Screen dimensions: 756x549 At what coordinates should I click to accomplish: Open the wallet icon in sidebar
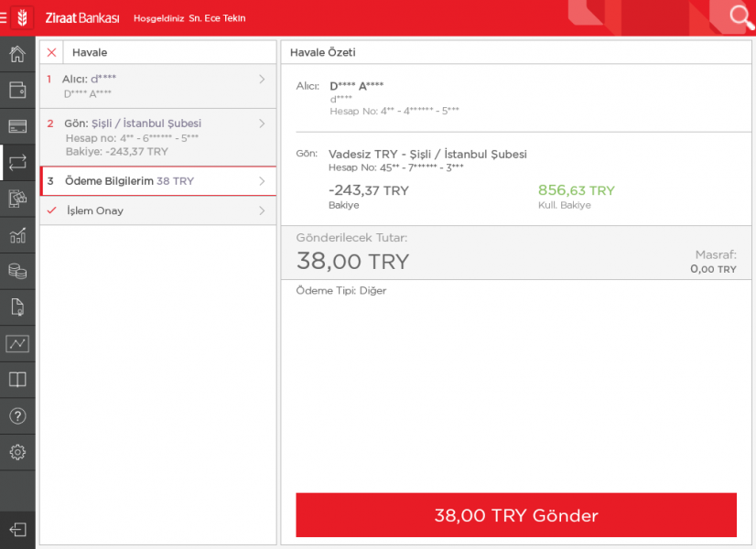pyautogui.click(x=17, y=90)
